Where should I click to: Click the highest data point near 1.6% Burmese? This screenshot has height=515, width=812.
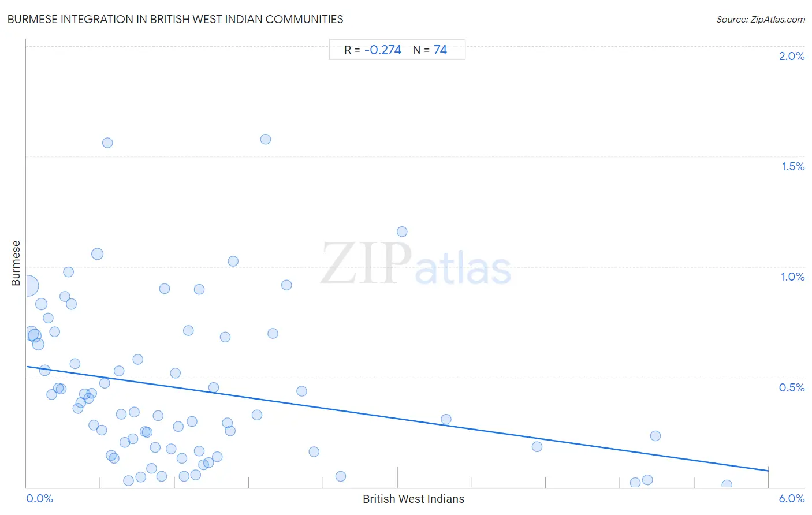[266, 139]
